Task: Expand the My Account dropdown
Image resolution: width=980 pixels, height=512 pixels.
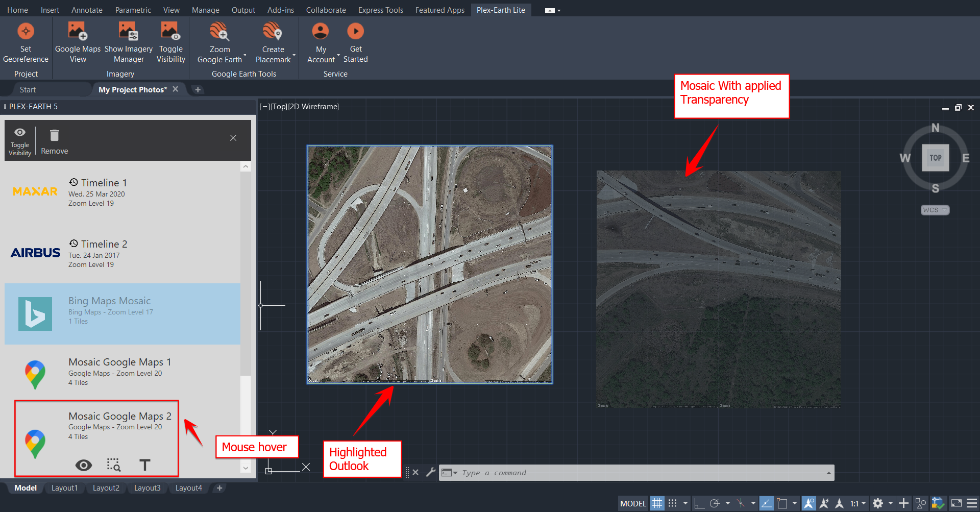Action: point(338,55)
